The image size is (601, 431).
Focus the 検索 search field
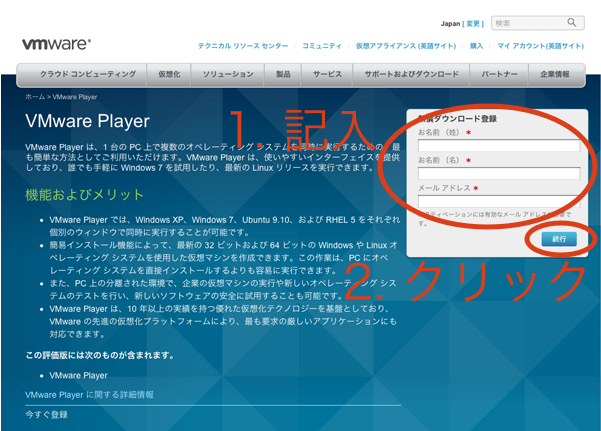pyautogui.click(x=537, y=23)
